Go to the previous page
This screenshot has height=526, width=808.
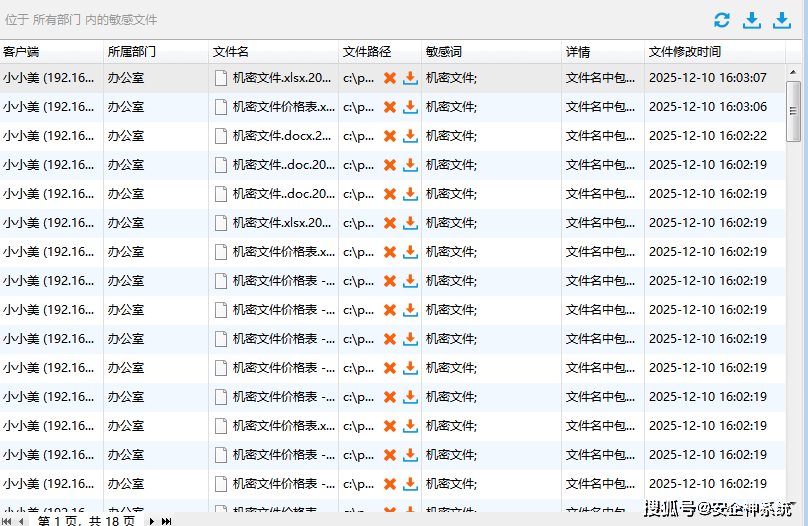pos(21,521)
